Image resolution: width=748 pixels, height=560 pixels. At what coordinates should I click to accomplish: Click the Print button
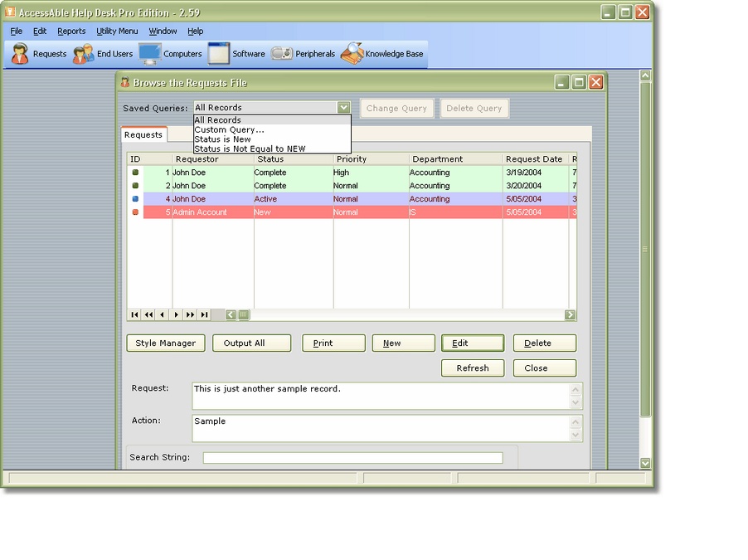click(x=333, y=343)
